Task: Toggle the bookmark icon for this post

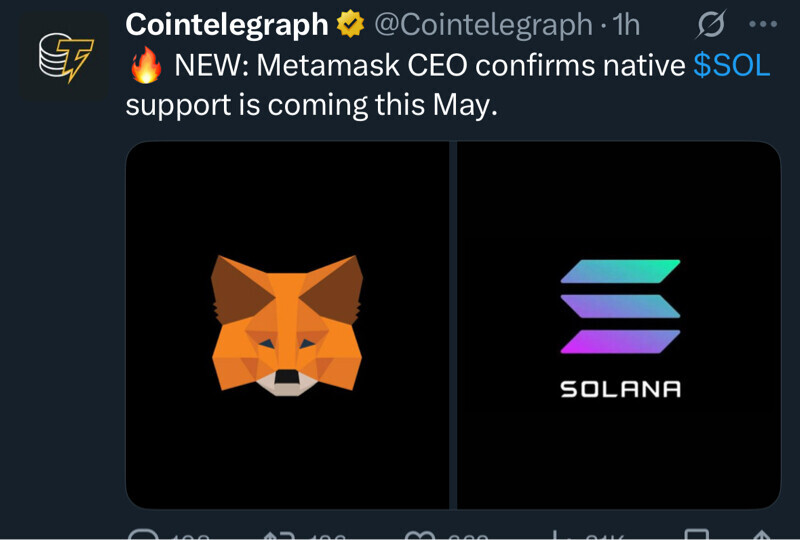Action: [x=698, y=536]
